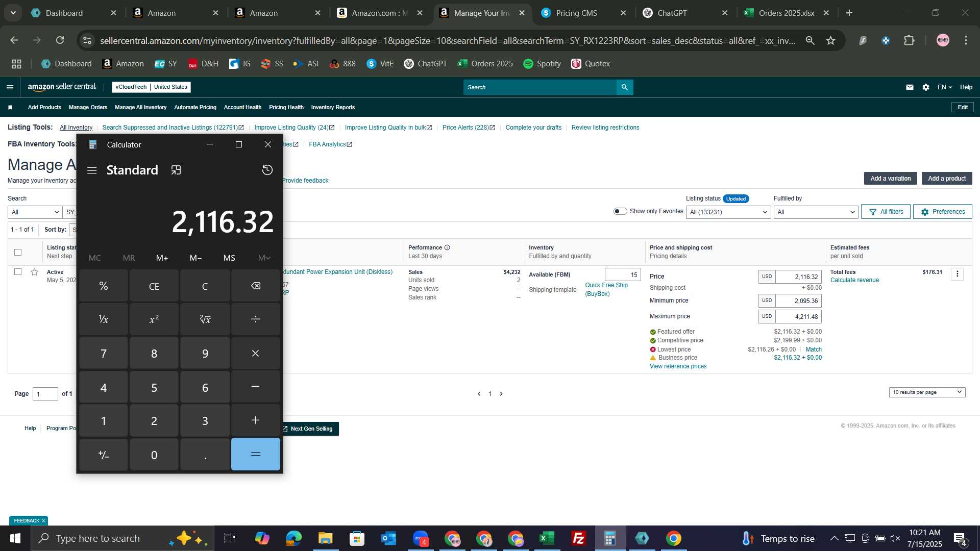The width and height of the screenshot is (980, 551).
Task: Click the calculator M+ memory add key
Action: (x=162, y=258)
